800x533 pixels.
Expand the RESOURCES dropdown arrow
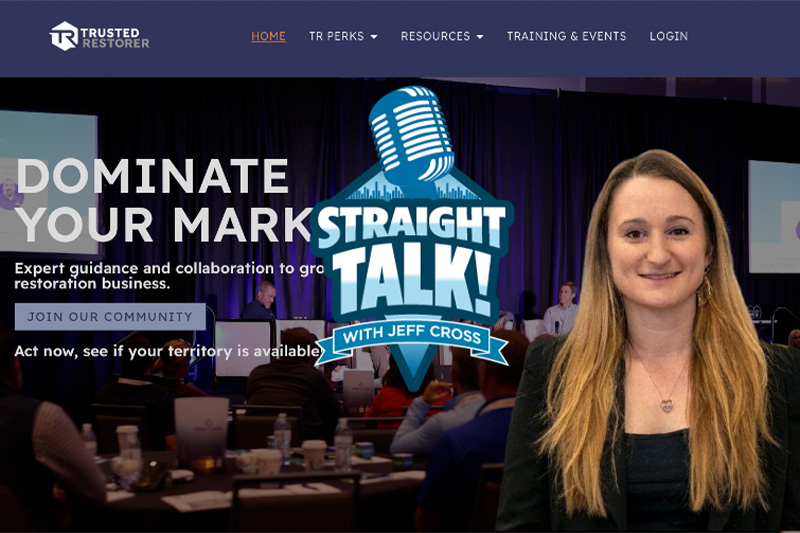coord(480,37)
